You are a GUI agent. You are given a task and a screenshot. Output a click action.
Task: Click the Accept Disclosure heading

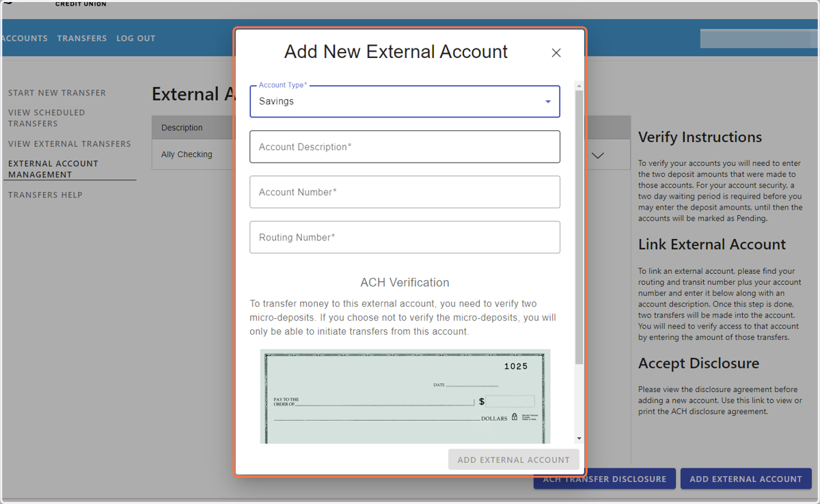click(699, 363)
